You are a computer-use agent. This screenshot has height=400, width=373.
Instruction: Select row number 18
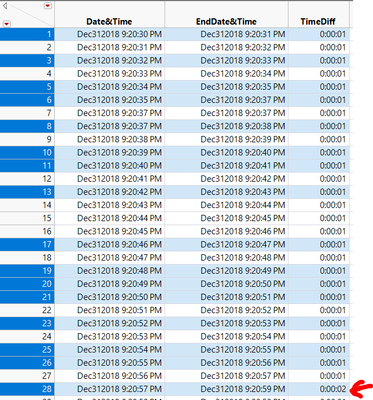(27, 258)
